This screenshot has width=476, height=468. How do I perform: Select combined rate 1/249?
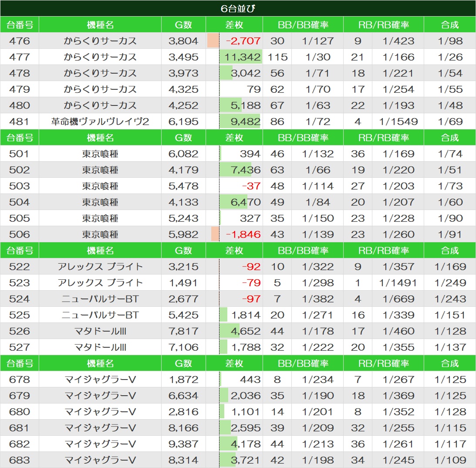(x=450, y=282)
